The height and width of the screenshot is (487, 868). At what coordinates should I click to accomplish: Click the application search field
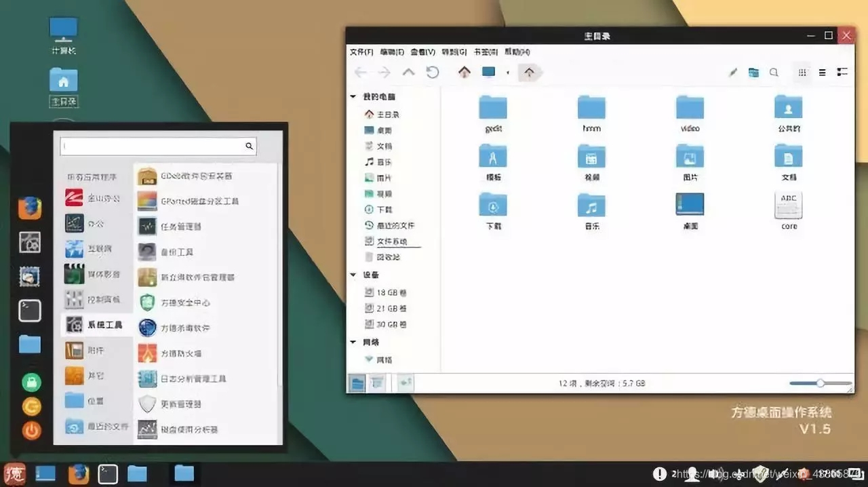point(156,146)
